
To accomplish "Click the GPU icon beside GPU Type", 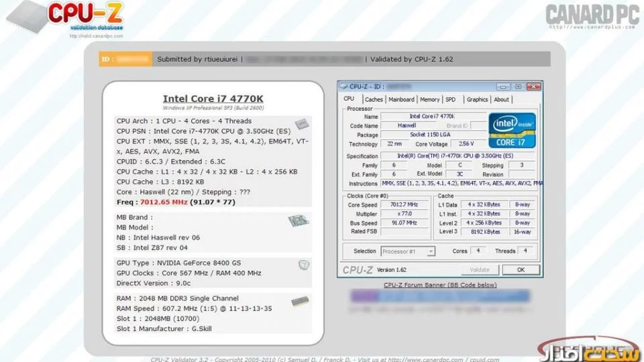I will point(304,265).
